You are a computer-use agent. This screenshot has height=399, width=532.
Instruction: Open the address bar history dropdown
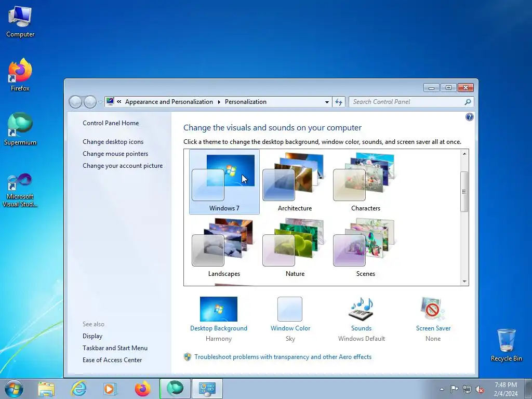click(327, 102)
